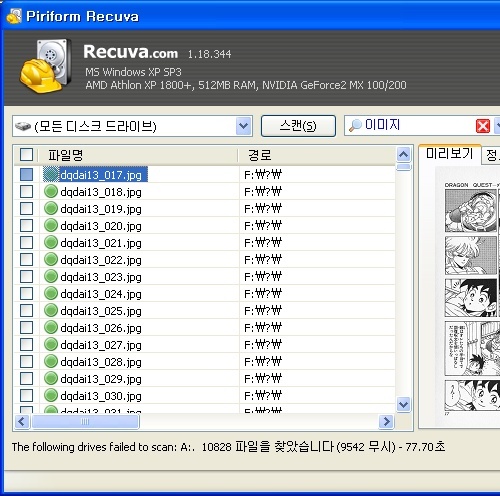Screen dimensions: 500x496
Task: Click green status icon of dqdai13_029.jpg
Action: 51,379
